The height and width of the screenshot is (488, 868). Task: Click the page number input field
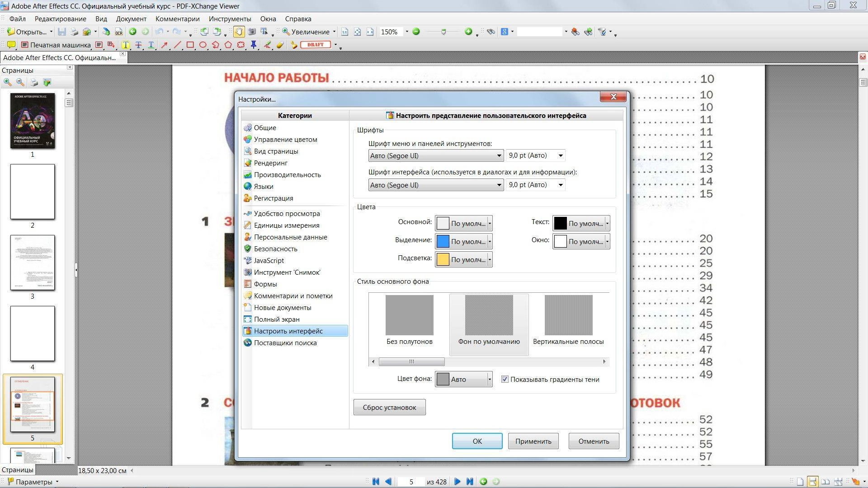(411, 482)
